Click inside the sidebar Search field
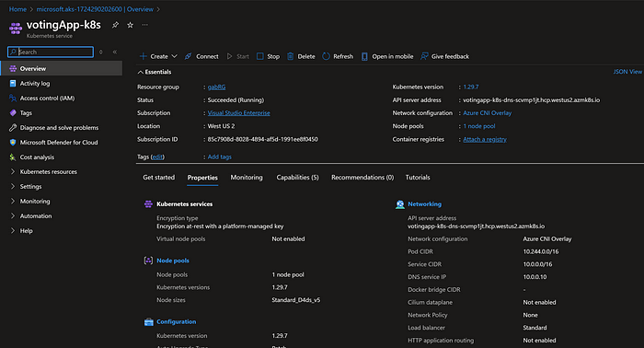The image size is (644, 348). click(x=51, y=52)
